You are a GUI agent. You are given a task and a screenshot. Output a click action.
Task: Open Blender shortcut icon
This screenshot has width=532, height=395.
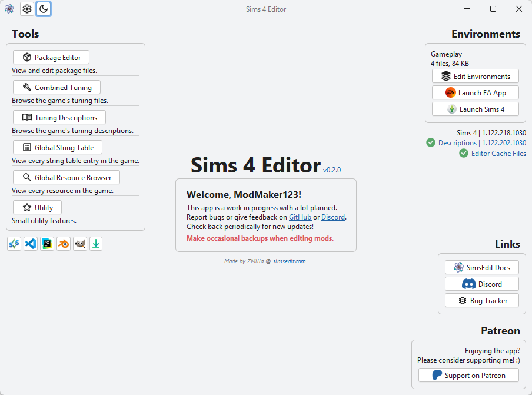[x=64, y=244]
